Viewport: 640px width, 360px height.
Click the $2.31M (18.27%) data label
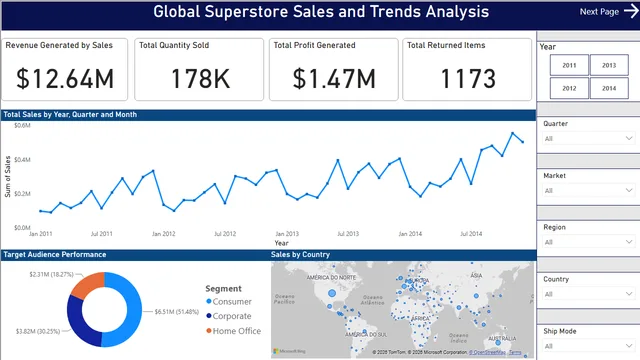pos(51,275)
